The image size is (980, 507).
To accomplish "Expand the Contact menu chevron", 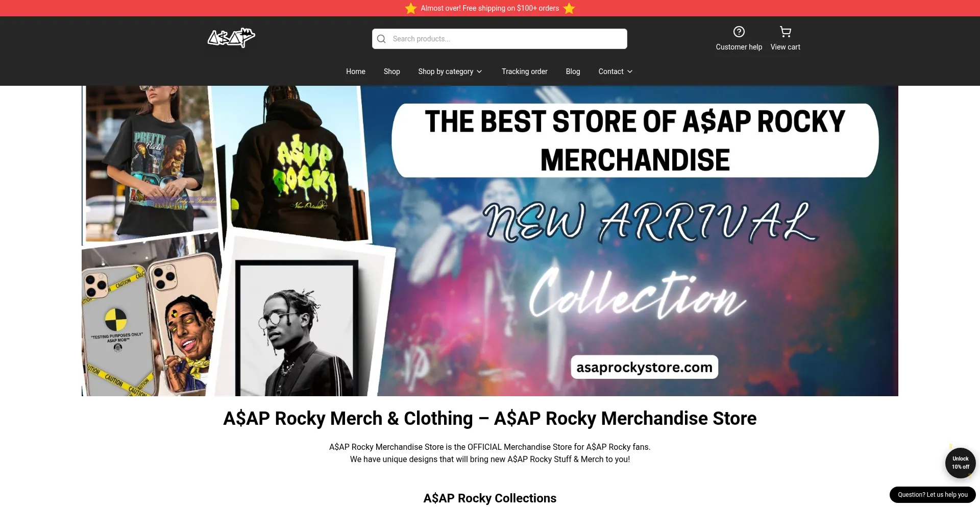I will tap(630, 71).
